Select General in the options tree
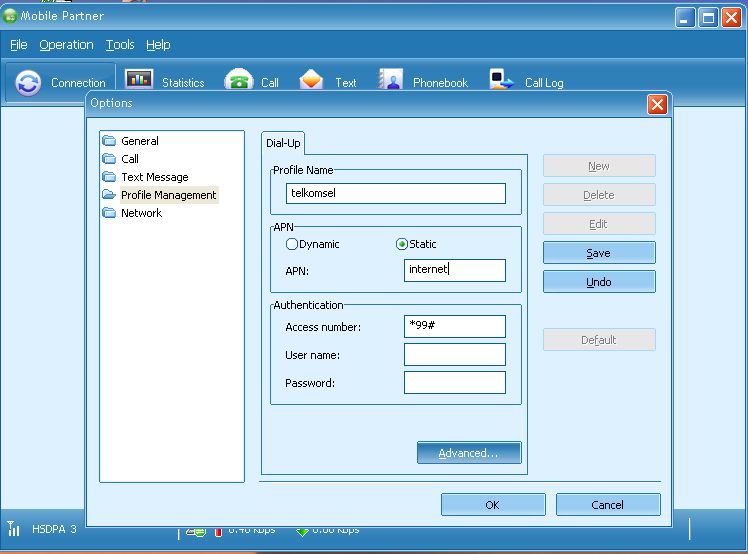 (x=140, y=141)
